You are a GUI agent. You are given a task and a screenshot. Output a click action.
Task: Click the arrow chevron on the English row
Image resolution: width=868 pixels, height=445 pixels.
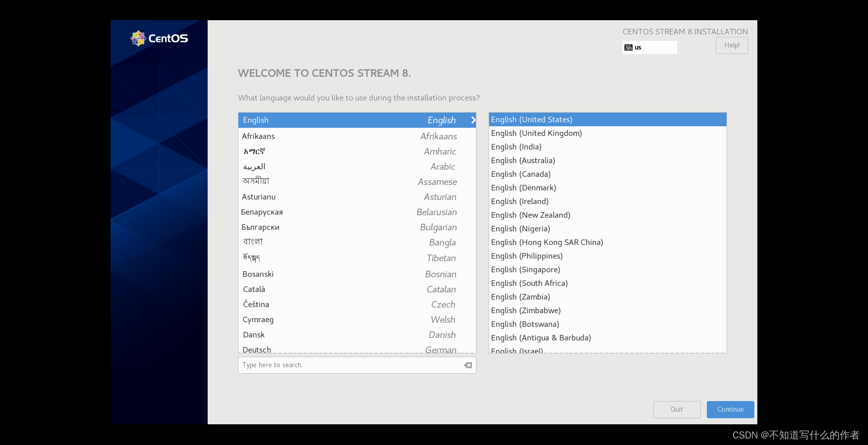pos(473,120)
